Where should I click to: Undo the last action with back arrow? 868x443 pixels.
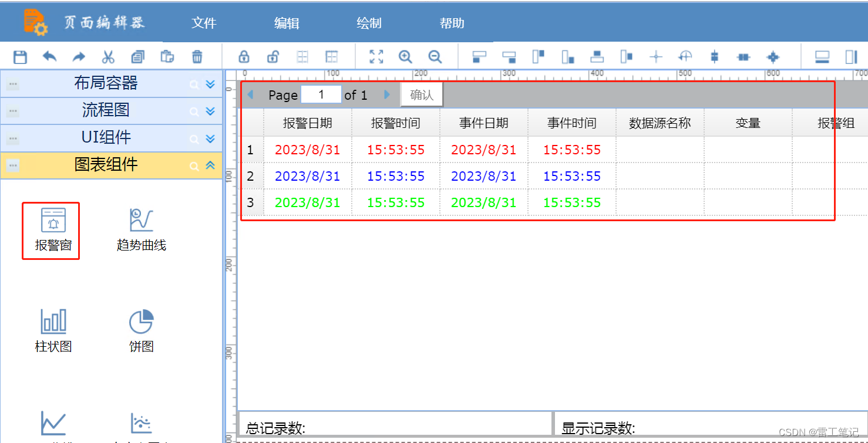[50, 57]
